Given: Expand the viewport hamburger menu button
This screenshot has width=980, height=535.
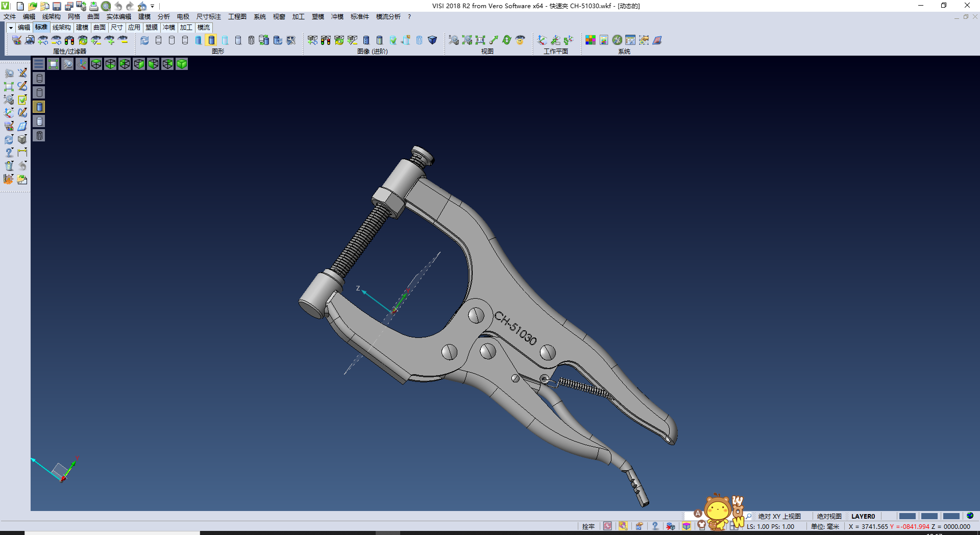Looking at the screenshot, I should [39, 64].
